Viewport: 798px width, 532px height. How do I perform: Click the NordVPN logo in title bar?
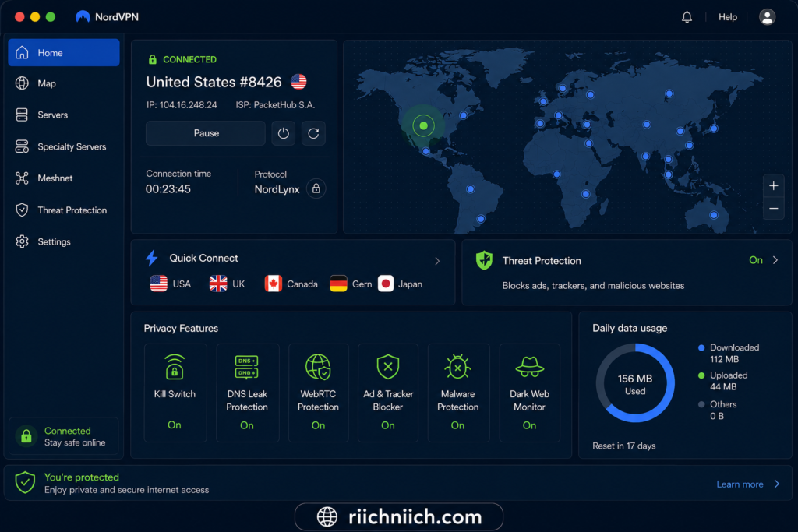coord(83,17)
